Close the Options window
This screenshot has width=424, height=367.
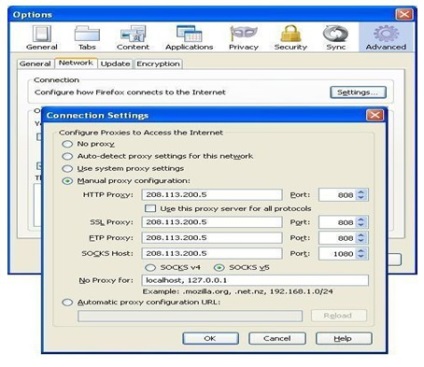[404, 14]
